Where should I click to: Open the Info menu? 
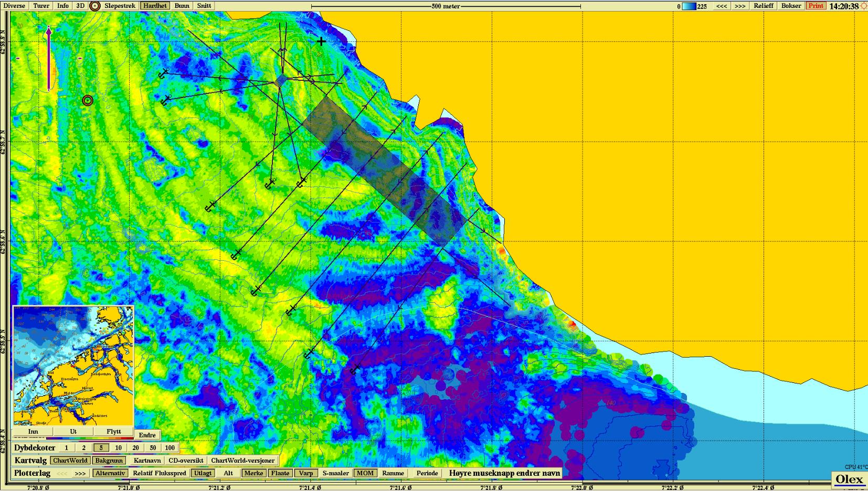pyautogui.click(x=62, y=6)
